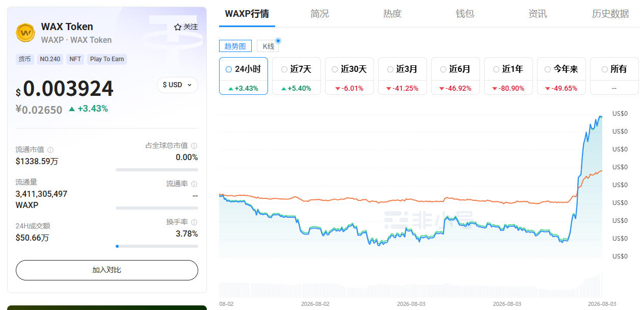Switch to the 历史数据 tab

point(610,14)
